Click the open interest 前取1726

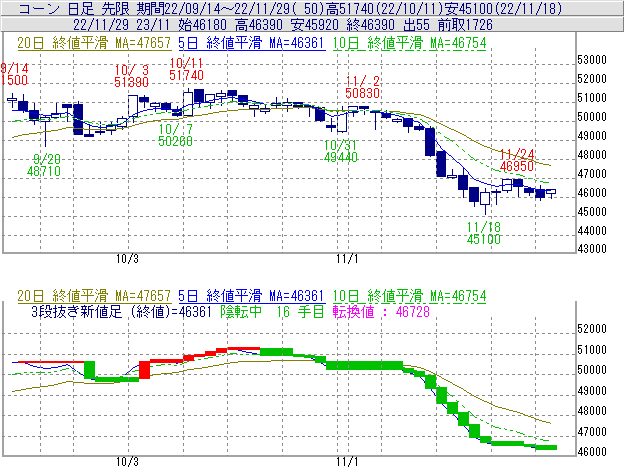coord(465,25)
